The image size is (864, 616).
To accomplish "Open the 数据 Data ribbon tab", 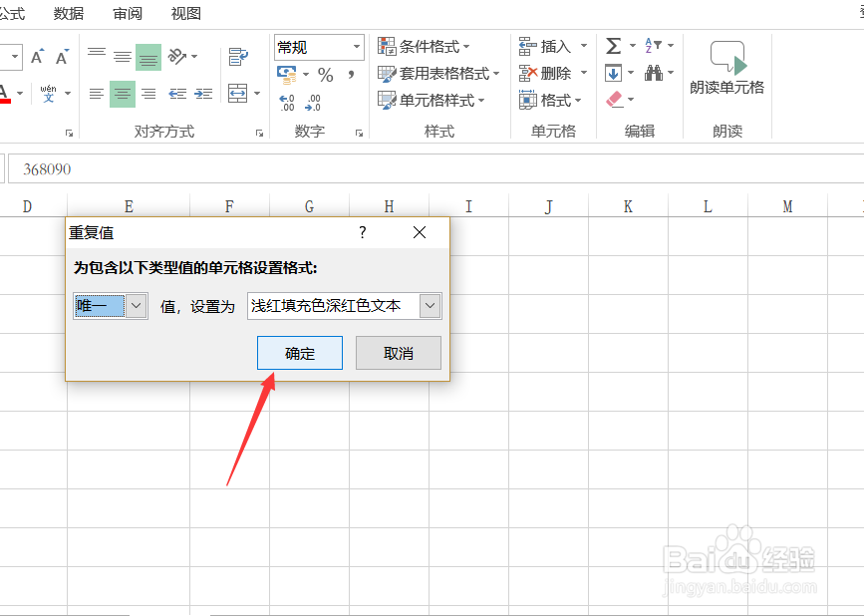I will [x=69, y=13].
